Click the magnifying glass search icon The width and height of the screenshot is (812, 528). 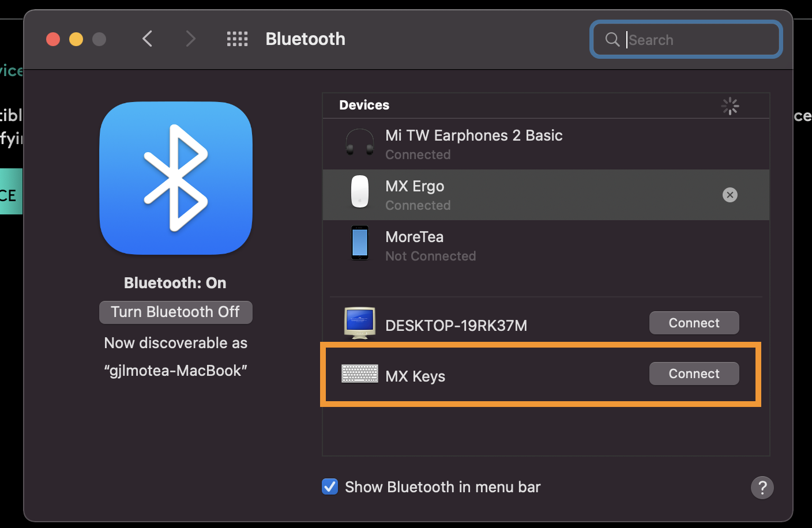612,39
